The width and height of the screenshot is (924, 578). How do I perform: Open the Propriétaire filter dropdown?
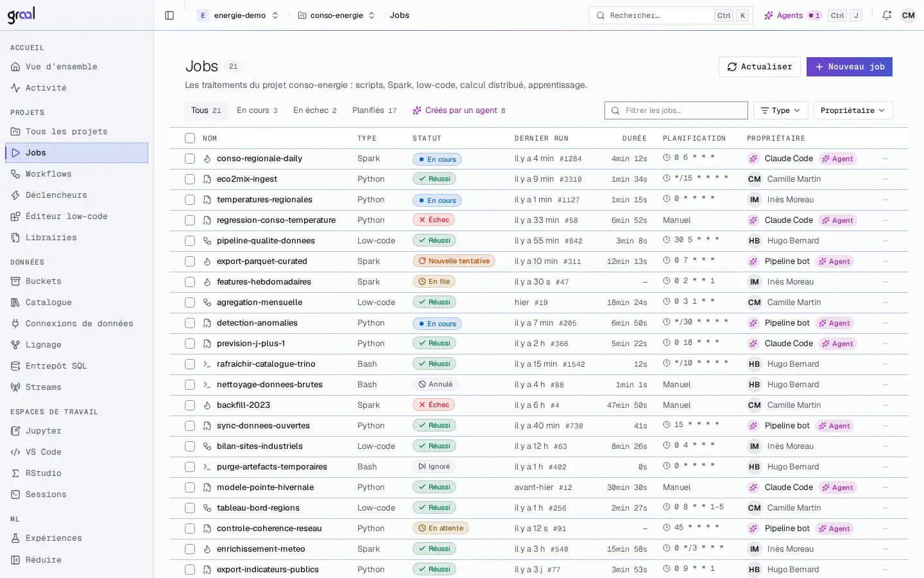pos(853,110)
